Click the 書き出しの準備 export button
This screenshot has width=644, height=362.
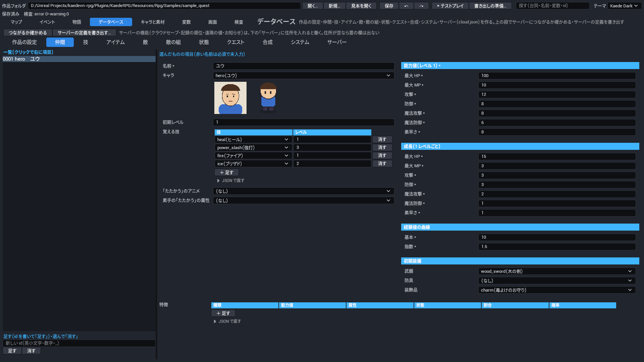point(490,6)
